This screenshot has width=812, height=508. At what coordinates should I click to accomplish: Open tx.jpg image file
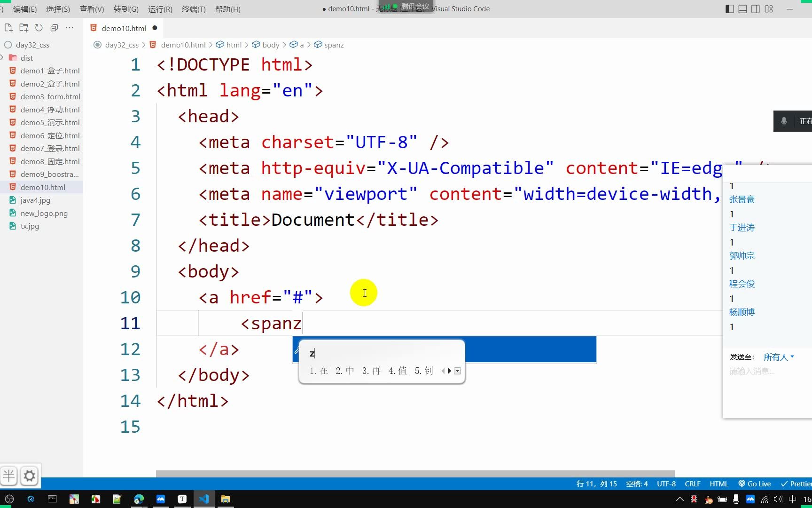click(x=30, y=226)
